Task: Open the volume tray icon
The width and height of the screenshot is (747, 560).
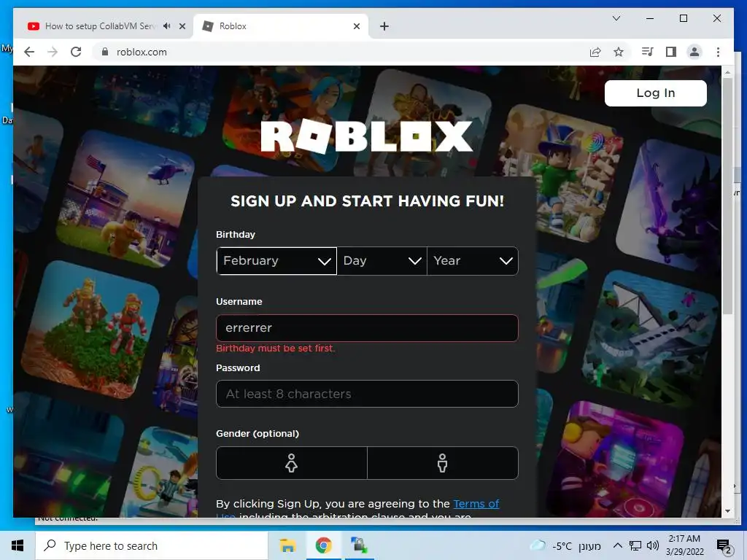Action: (653, 545)
